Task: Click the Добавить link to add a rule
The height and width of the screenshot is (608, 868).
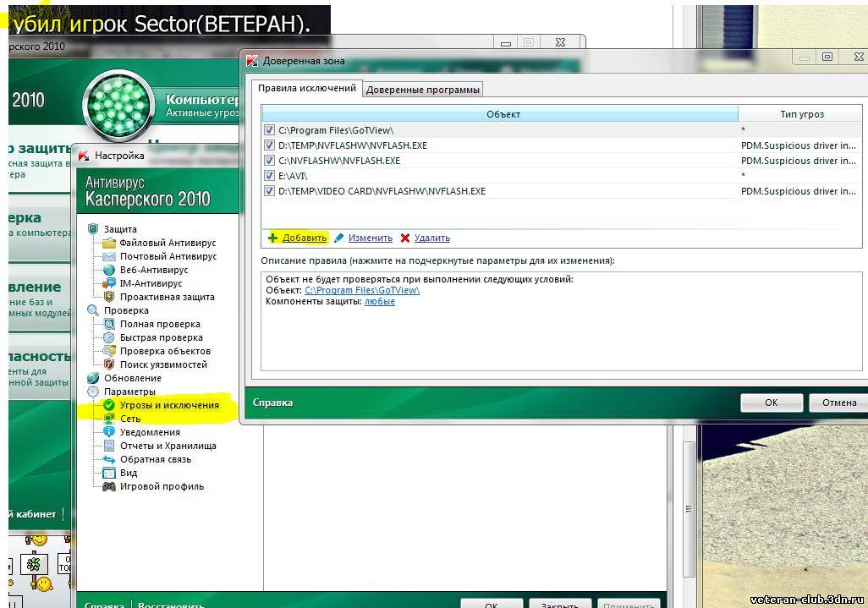Action: click(x=305, y=238)
